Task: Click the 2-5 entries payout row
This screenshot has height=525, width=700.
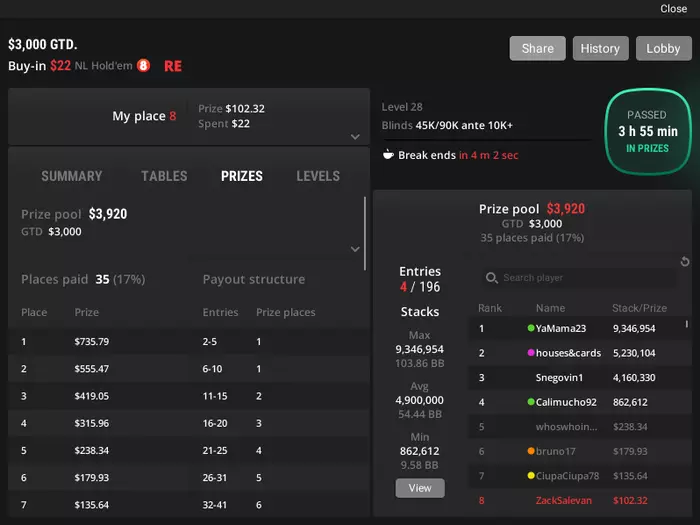Action: click(210, 342)
